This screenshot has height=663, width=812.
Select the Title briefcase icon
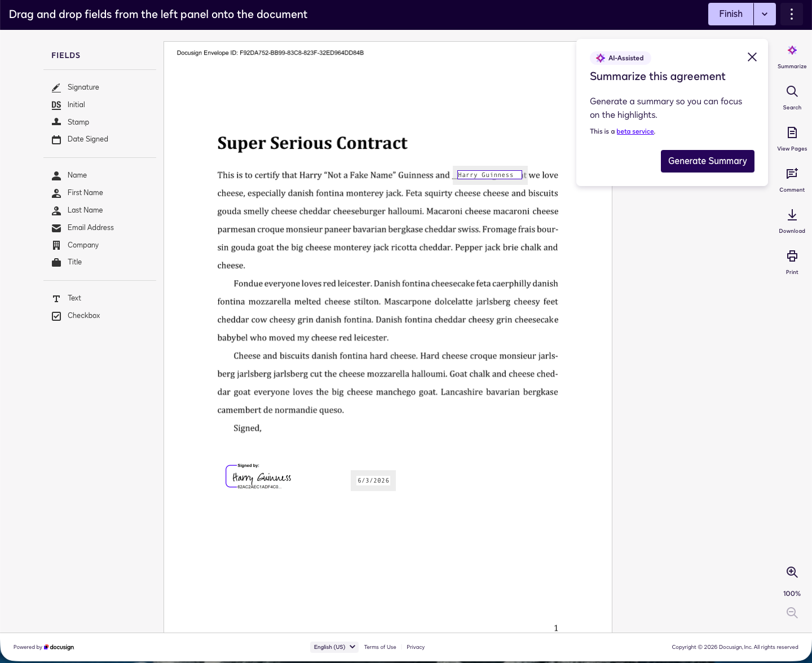(x=56, y=263)
